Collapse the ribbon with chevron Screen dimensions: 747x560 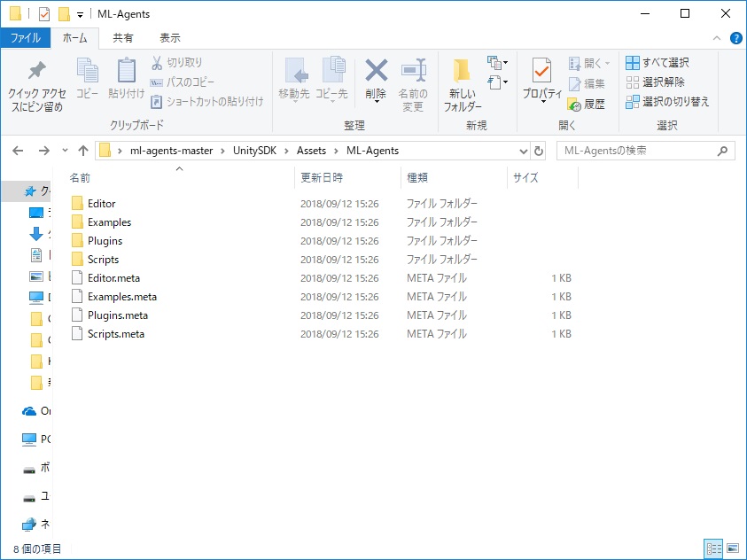718,38
